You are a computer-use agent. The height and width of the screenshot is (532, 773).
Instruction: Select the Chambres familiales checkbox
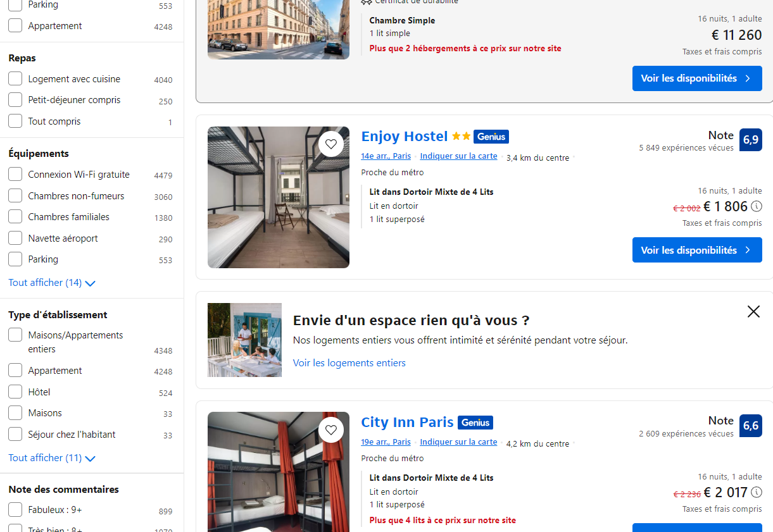click(x=15, y=217)
